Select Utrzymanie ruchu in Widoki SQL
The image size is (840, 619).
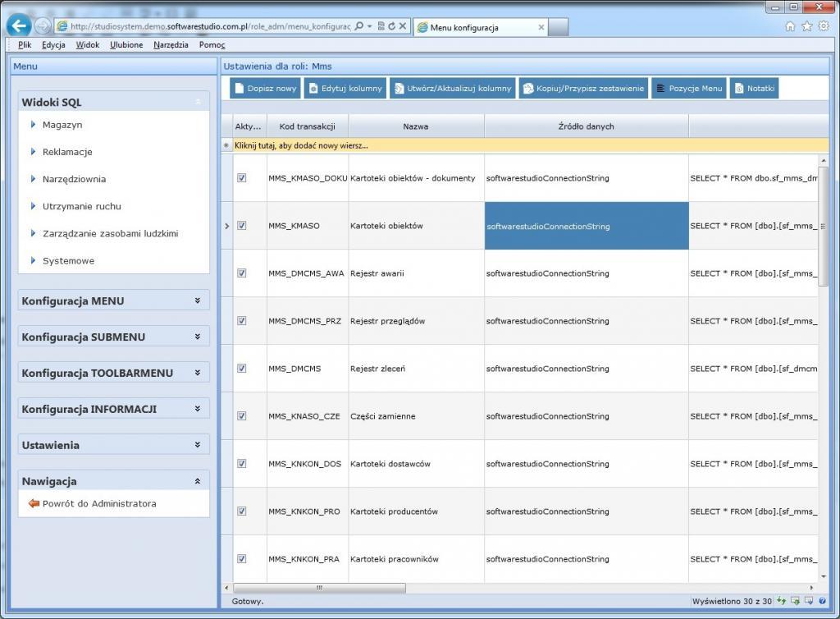click(81, 206)
